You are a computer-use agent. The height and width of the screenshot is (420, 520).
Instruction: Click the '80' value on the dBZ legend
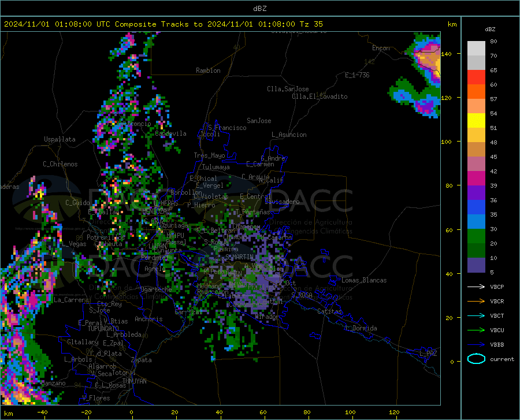493,41
